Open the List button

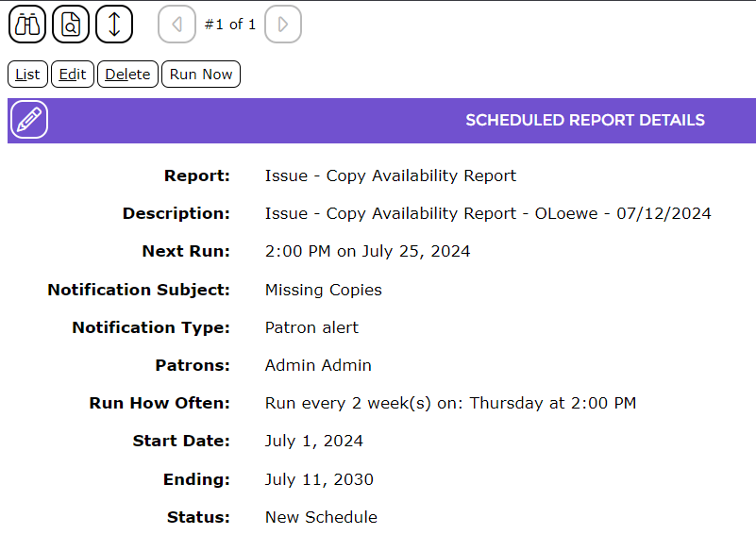(x=27, y=75)
